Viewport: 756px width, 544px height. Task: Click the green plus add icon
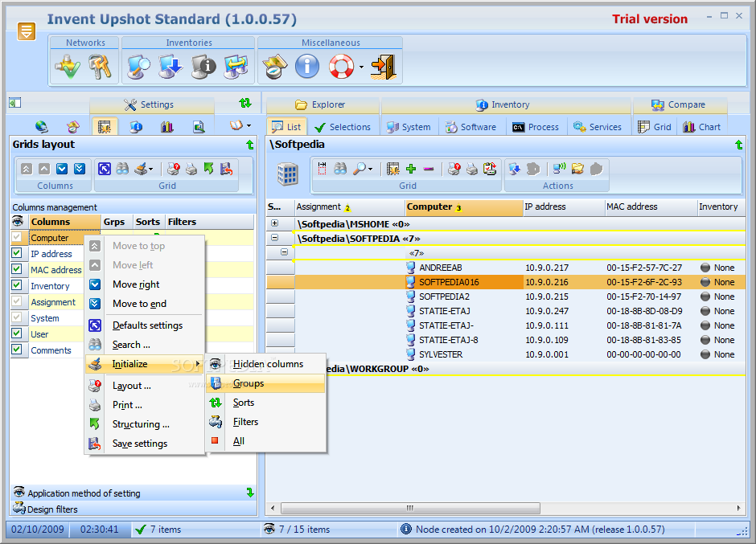click(x=411, y=169)
